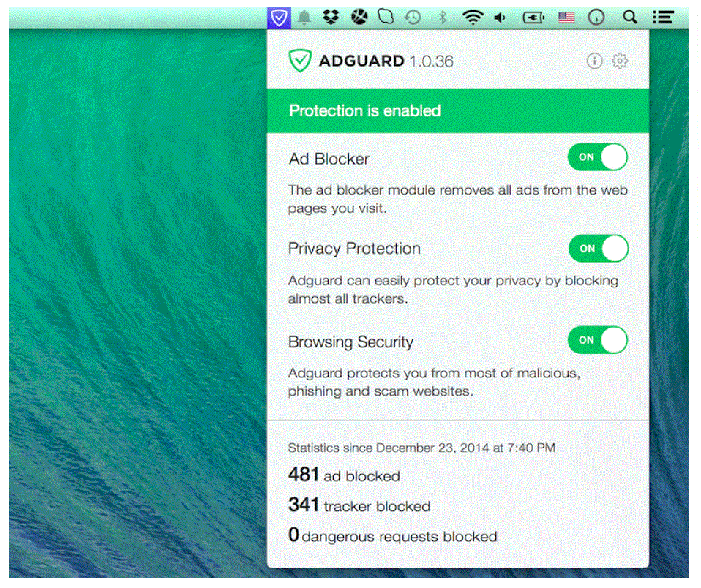Click the ADGUARD 1.0.36 title text
Screen dimensions: 701x588
coord(386,61)
